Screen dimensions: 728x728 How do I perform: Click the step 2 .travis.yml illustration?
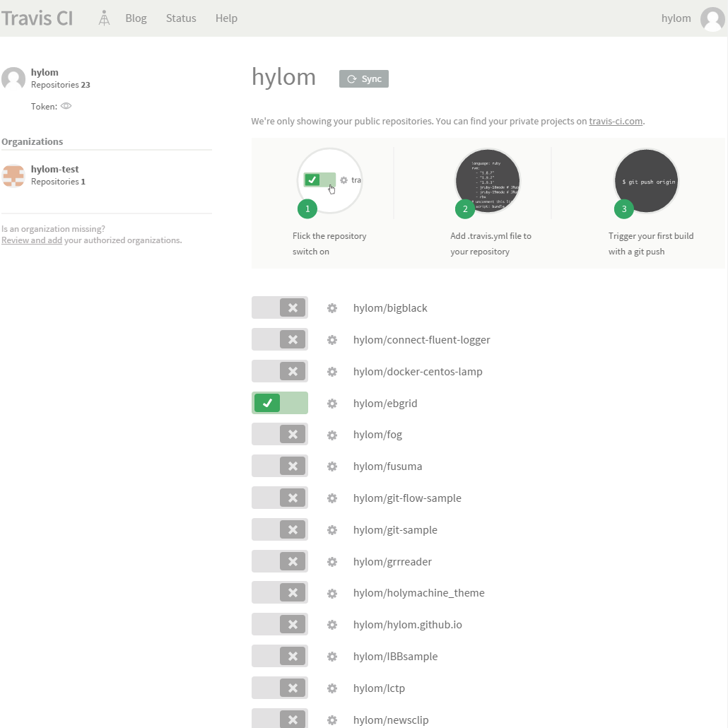point(488,181)
